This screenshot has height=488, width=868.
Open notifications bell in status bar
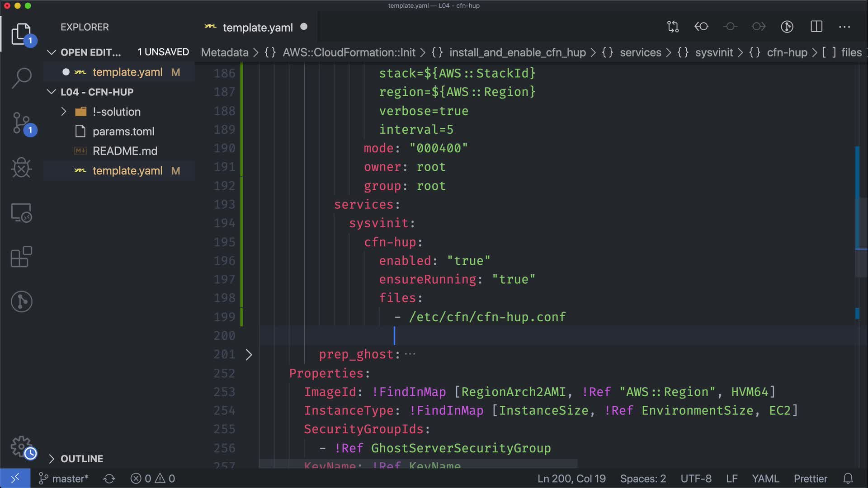point(848,479)
